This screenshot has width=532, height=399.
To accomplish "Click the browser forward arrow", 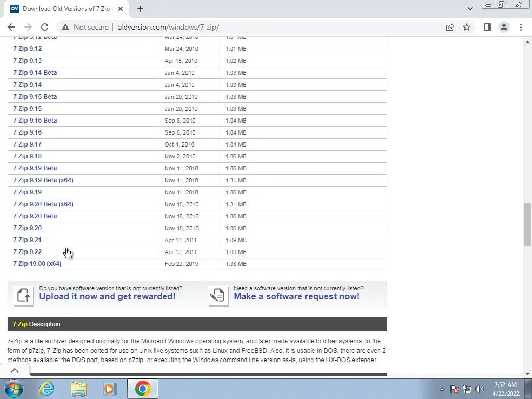I will (x=28, y=27).
